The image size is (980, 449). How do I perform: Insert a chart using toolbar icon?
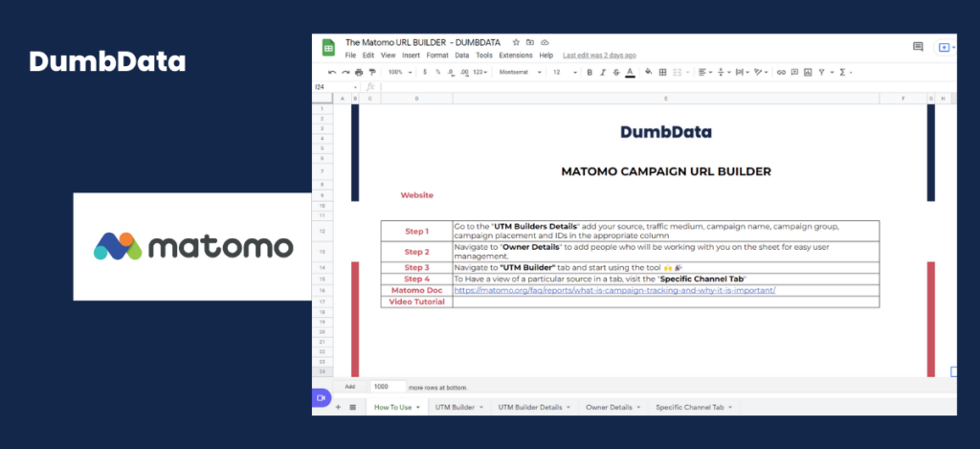click(808, 73)
